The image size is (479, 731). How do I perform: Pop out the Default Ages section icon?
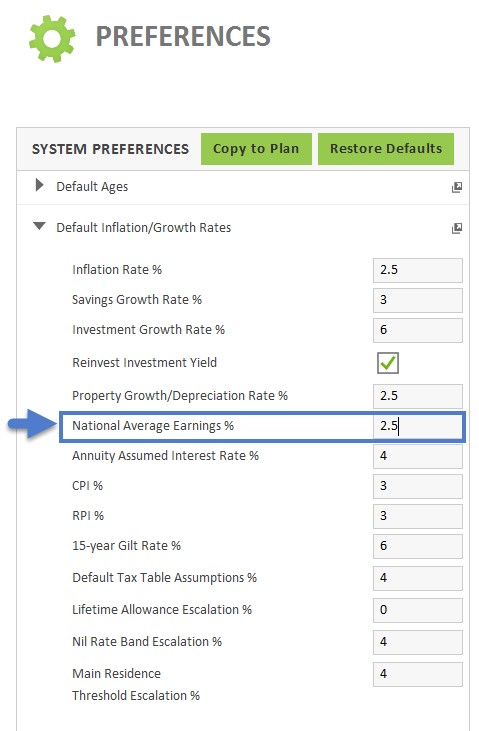point(457,187)
